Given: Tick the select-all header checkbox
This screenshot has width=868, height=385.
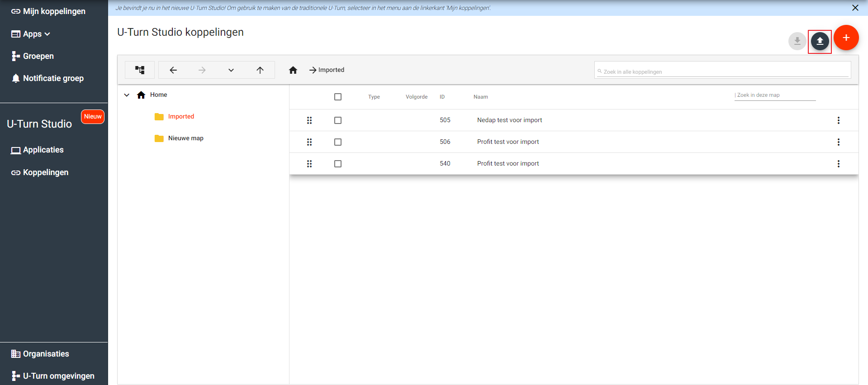Looking at the screenshot, I should coord(338,97).
